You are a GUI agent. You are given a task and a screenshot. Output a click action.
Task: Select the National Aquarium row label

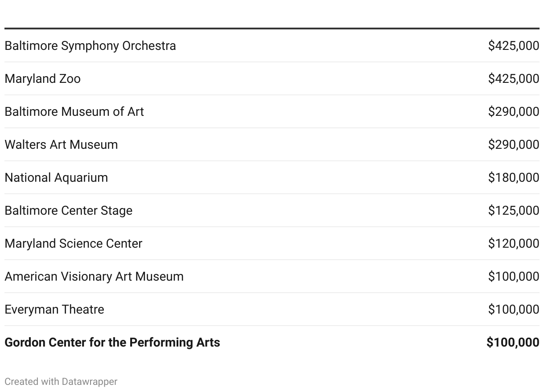[x=56, y=178]
